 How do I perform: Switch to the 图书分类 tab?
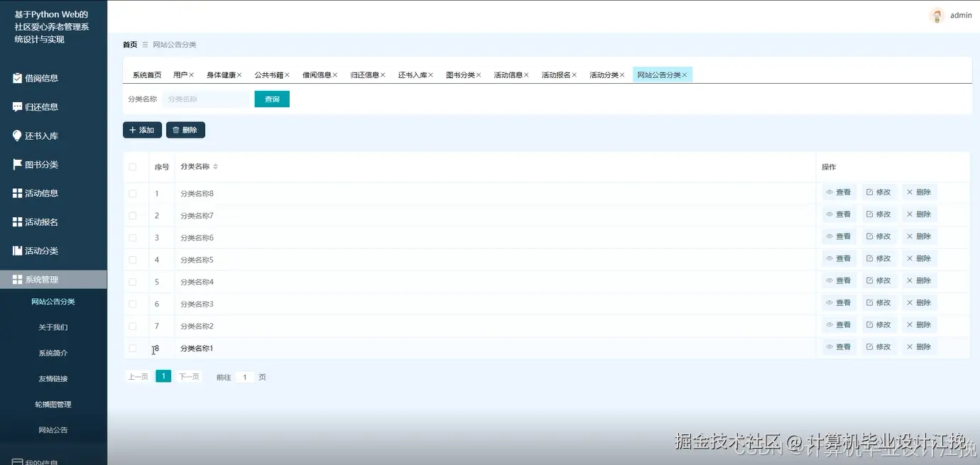click(x=460, y=75)
